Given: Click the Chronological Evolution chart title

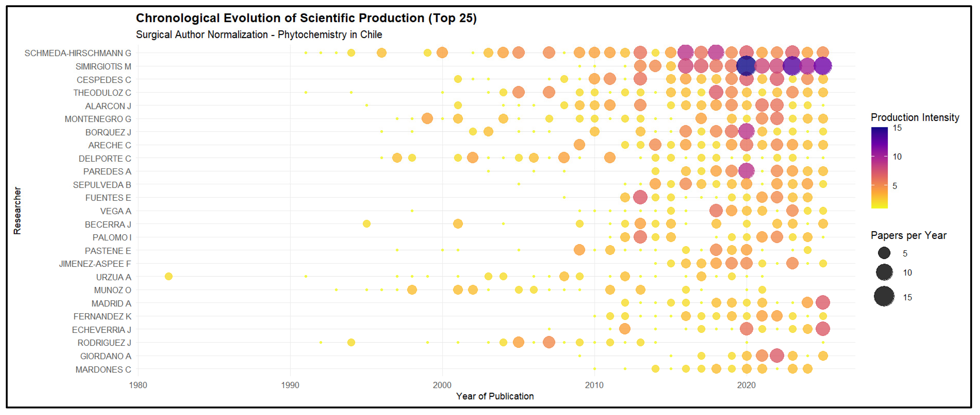Looking at the screenshot, I should pyautogui.click(x=306, y=18).
